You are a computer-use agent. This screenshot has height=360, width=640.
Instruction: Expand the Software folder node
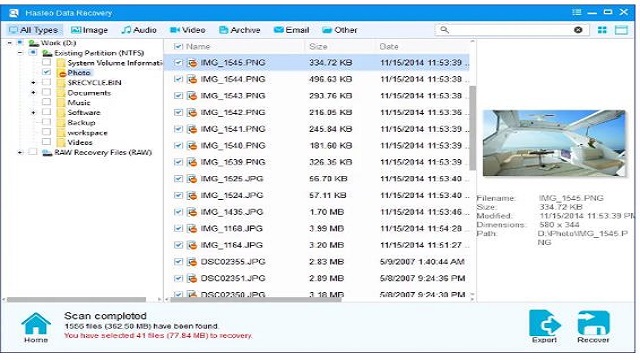pyautogui.click(x=33, y=113)
